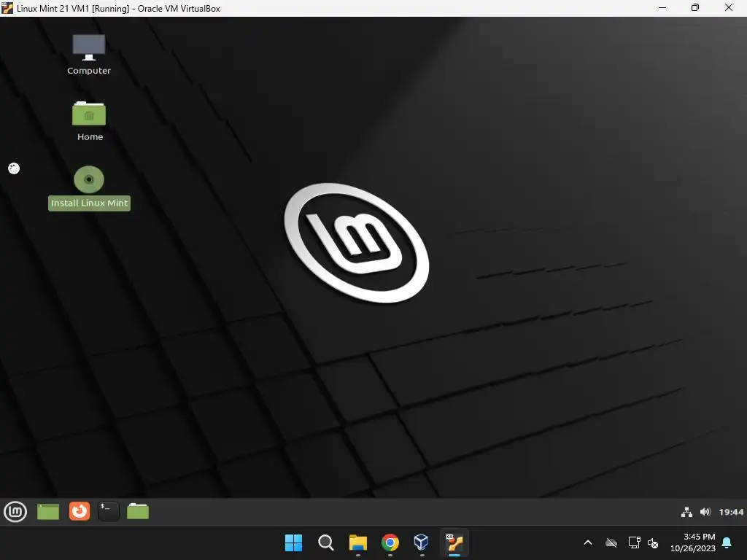This screenshot has width=747, height=560.
Task: Open the Terminal from the Mint panel
Action: pyautogui.click(x=109, y=511)
